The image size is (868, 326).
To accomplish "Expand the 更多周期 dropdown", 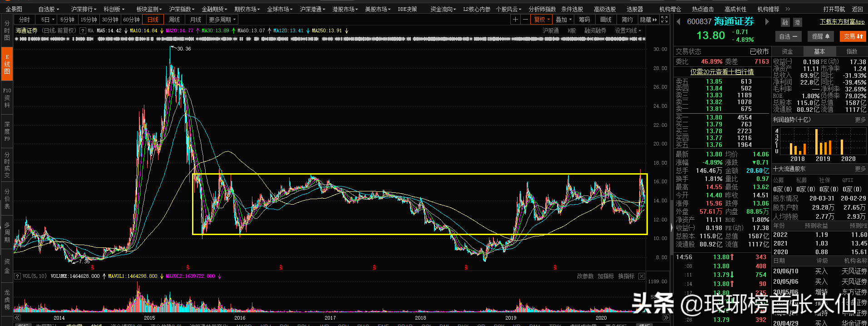I will point(222,20).
